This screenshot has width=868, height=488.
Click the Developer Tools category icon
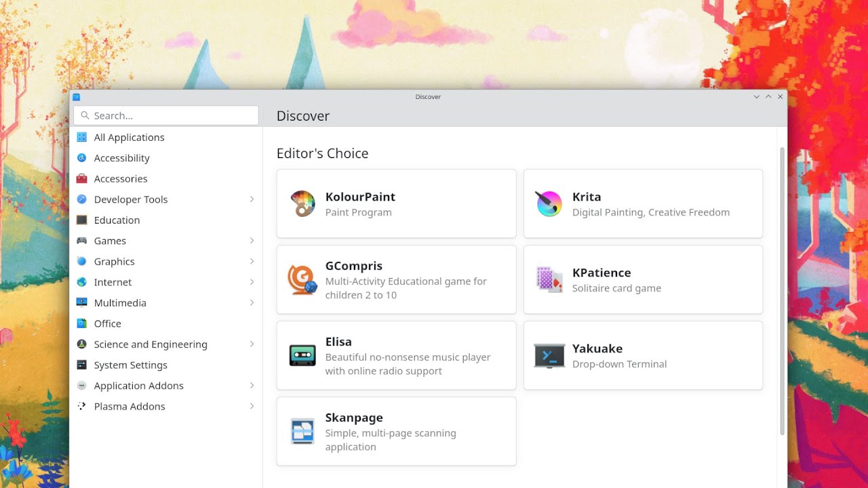click(x=82, y=199)
